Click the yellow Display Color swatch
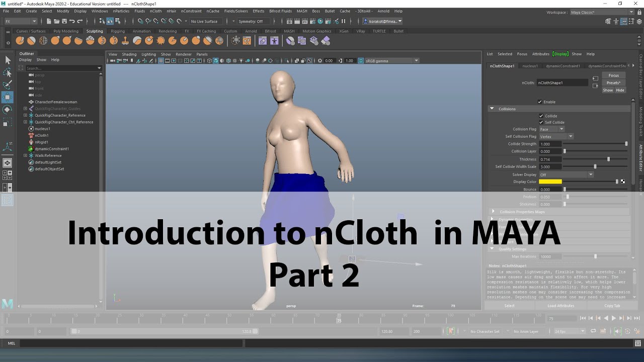Viewport: 644px width, 362px height. (x=550, y=182)
